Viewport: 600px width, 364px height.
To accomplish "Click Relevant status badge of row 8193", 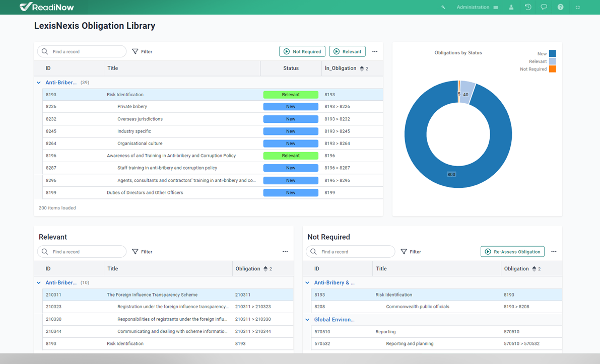I will (291, 95).
